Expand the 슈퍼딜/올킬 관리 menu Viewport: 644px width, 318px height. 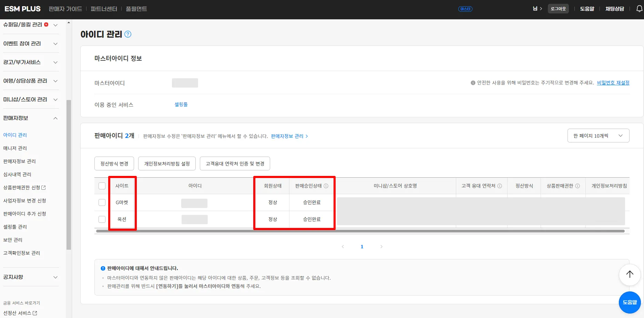(x=55, y=25)
